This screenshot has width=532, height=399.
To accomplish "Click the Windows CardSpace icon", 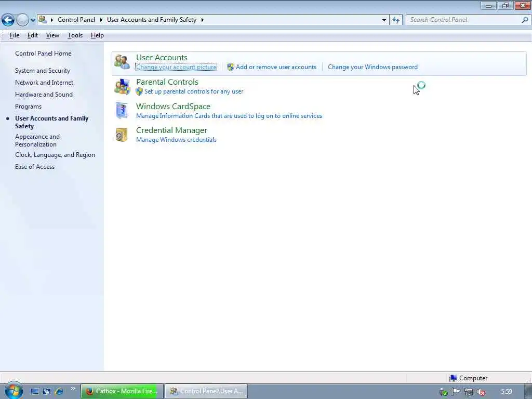I will coord(122,111).
